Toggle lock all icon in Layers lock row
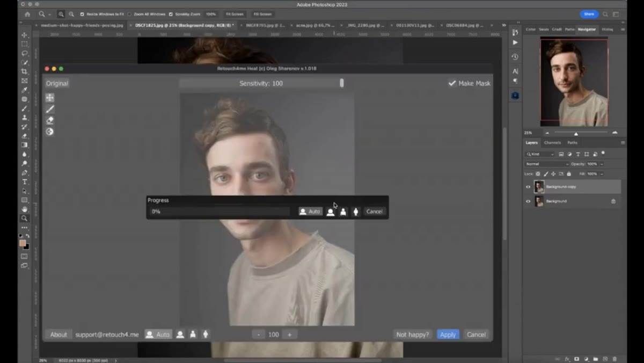644x363 pixels. coord(569,174)
